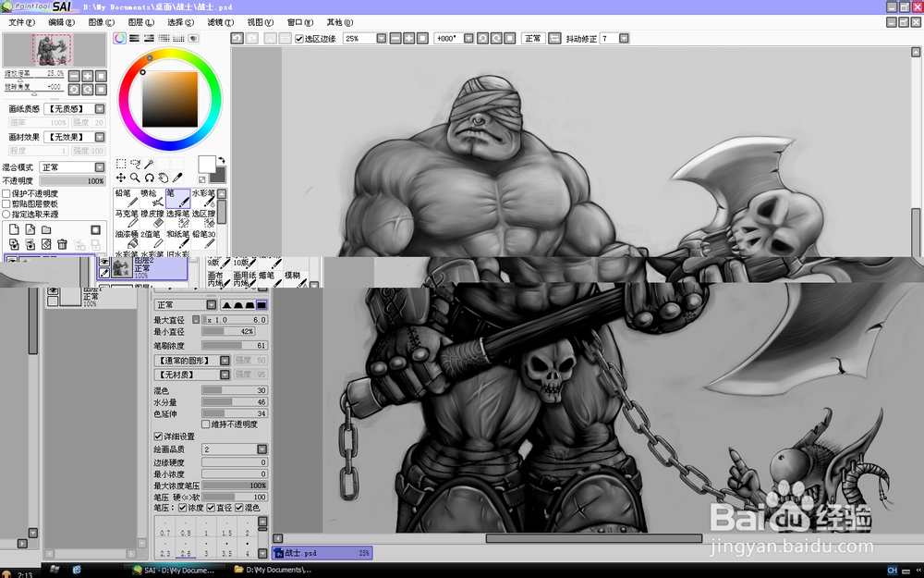Click the 正常 view mode button in toolbar
This screenshot has width=924, height=578.
pyautogui.click(x=533, y=38)
